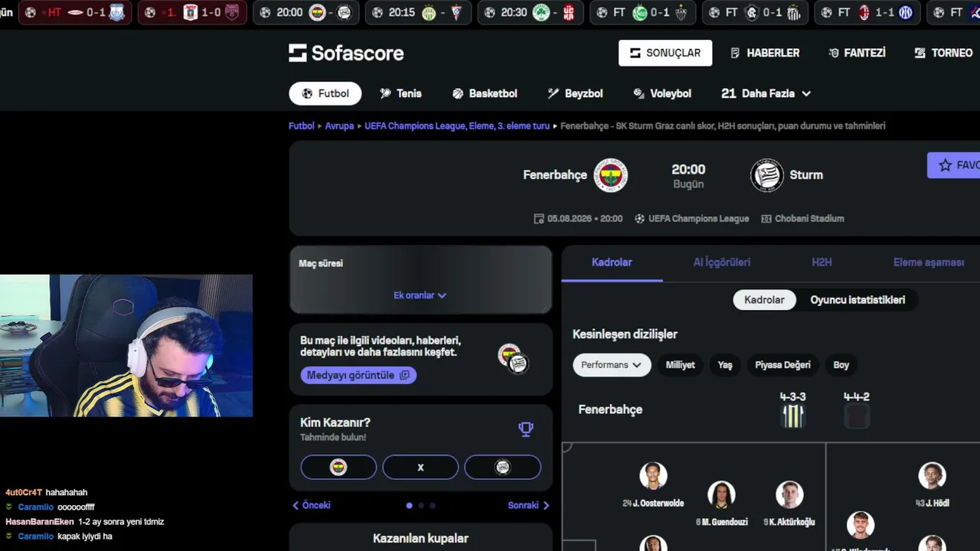Select the first carousel pagination dot
The width and height of the screenshot is (980, 551).
(x=409, y=505)
